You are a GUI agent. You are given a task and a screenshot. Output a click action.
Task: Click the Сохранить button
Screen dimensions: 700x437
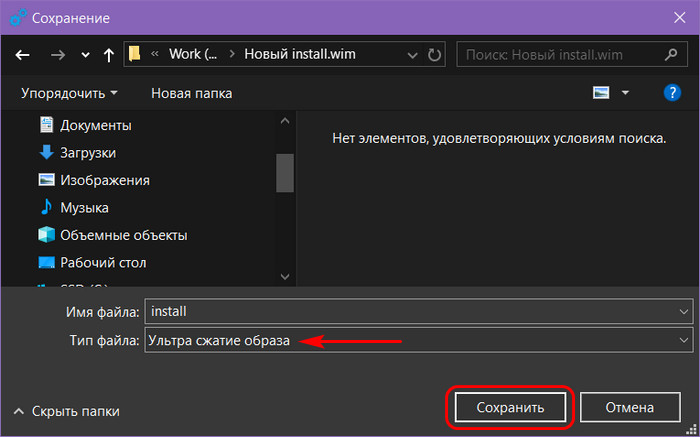(x=510, y=407)
